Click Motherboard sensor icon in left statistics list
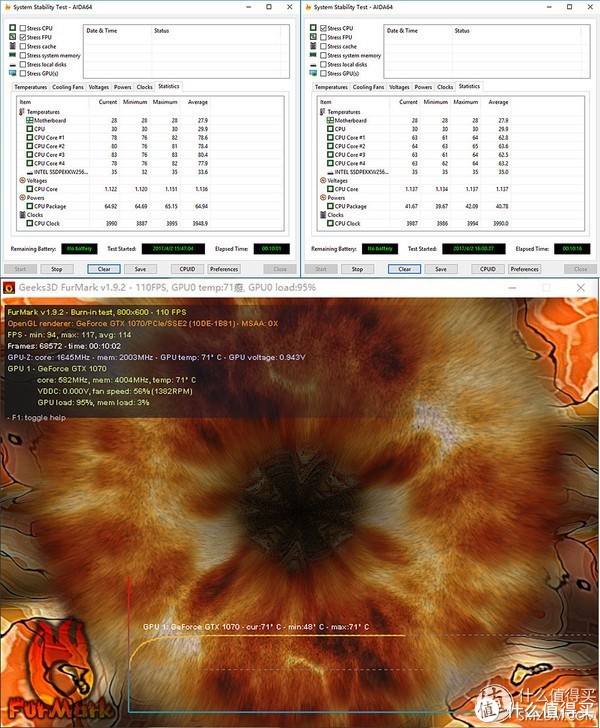This screenshot has height=728, width=600. pos(30,120)
